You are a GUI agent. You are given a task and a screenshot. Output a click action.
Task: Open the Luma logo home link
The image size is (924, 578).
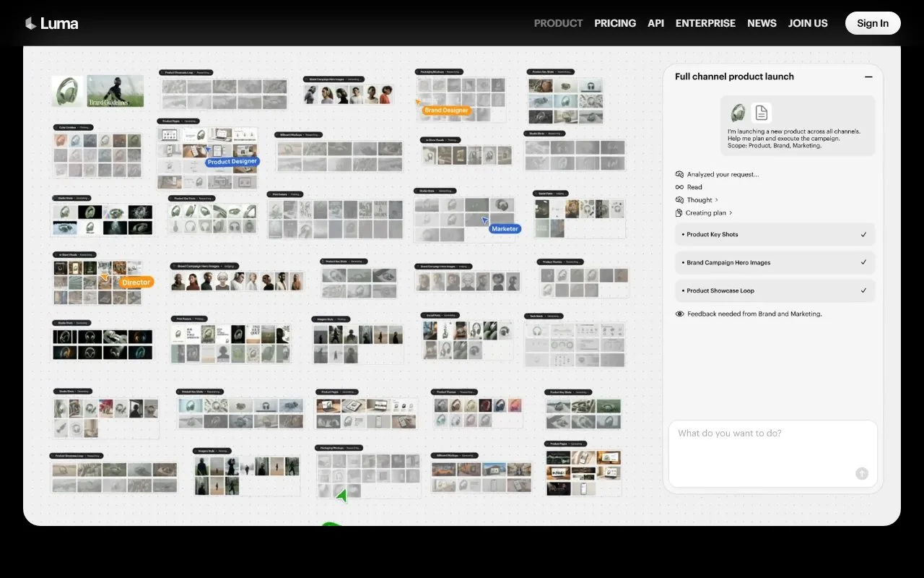pos(51,23)
